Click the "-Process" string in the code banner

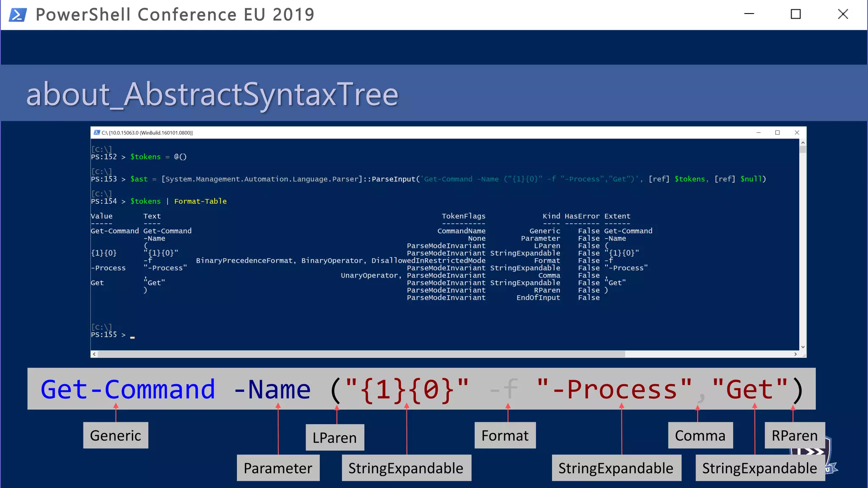(x=615, y=389)
